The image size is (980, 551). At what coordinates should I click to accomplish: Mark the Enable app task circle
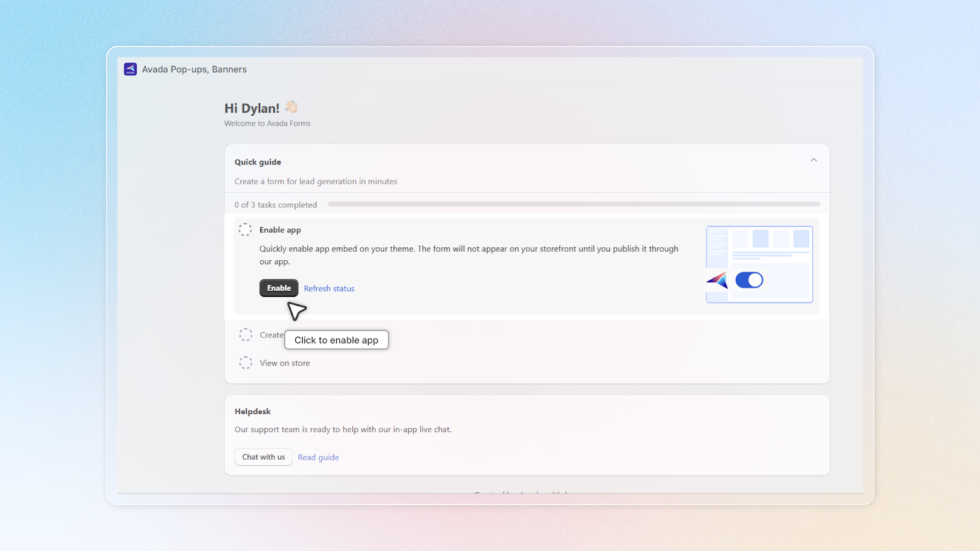(x=245, y=230)
